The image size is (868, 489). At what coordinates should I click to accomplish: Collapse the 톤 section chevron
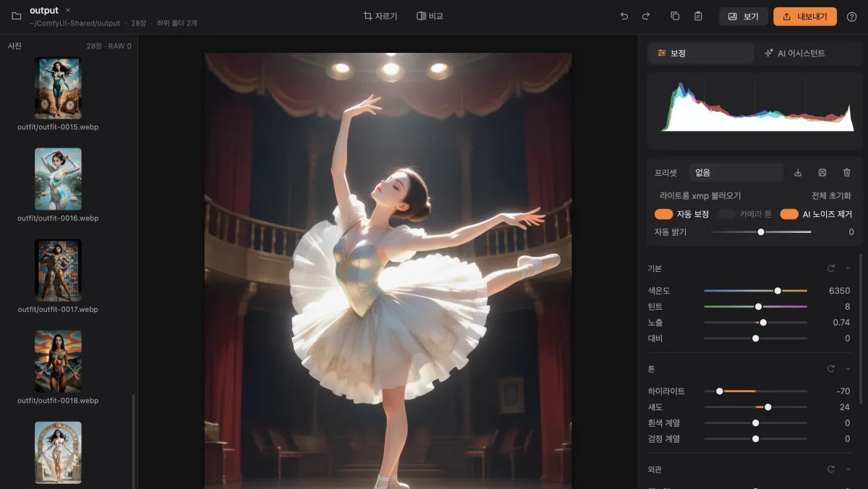coord(848,369)
